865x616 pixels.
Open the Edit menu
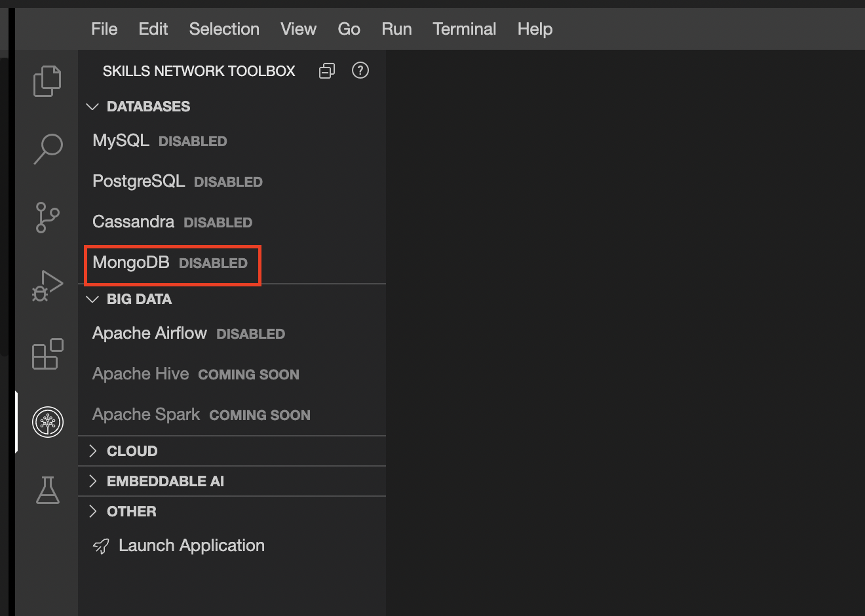pos(153,29)
